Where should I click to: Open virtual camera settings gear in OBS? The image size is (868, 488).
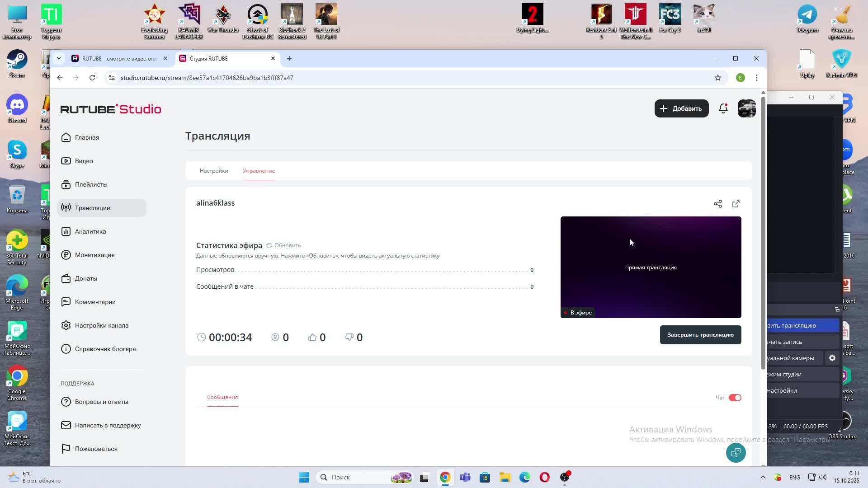tap(832, 358)
